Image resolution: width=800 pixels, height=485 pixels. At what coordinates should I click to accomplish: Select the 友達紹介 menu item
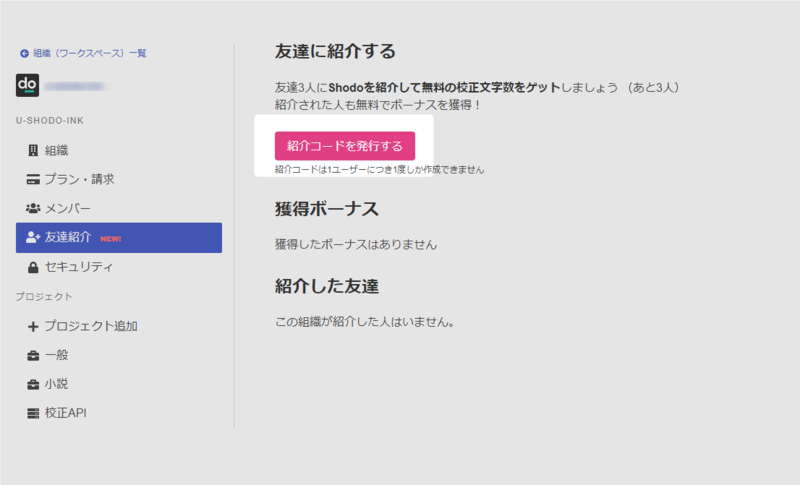pyautogui.click(x=119, y=238)
